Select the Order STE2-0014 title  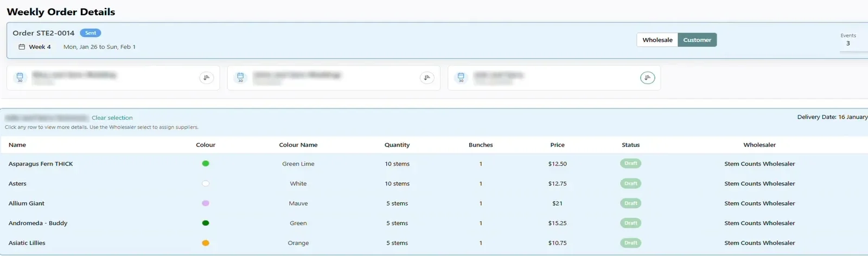(x=43, y=33)
